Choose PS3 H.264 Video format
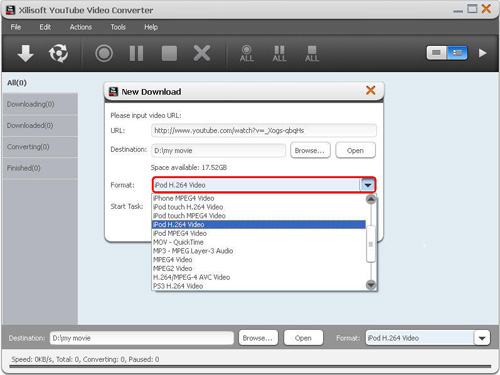 [259, 286]
